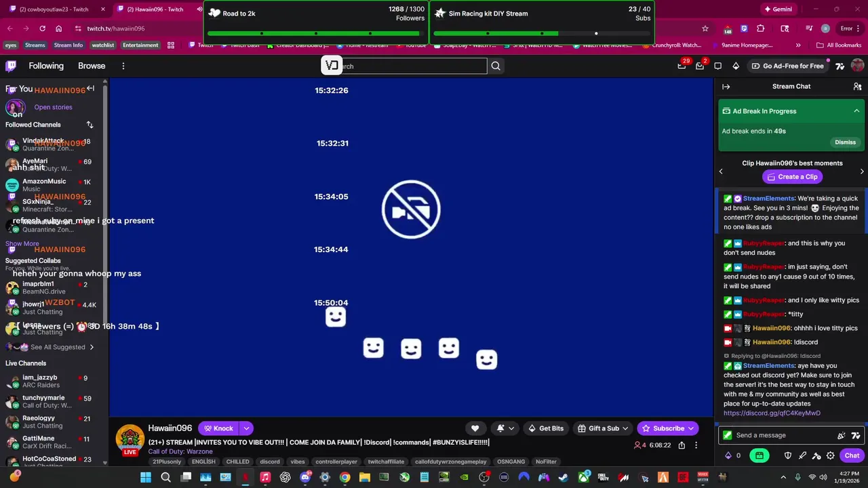This screenshot has height=488, width=868.
Task: Open the chat moderation hammer tool icon
Action: point(816,455)
